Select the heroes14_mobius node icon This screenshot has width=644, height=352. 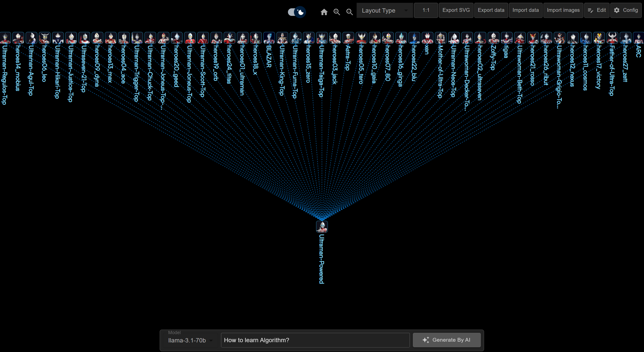pos(18,38)
